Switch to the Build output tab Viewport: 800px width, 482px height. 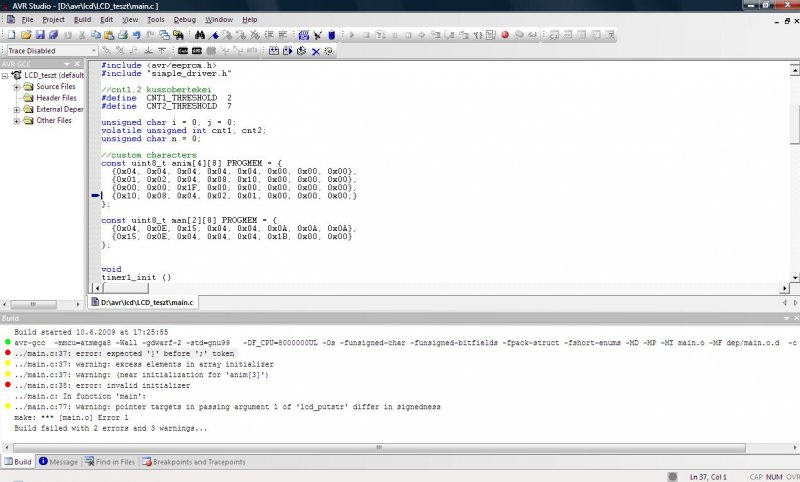click(x=18, y=462)
